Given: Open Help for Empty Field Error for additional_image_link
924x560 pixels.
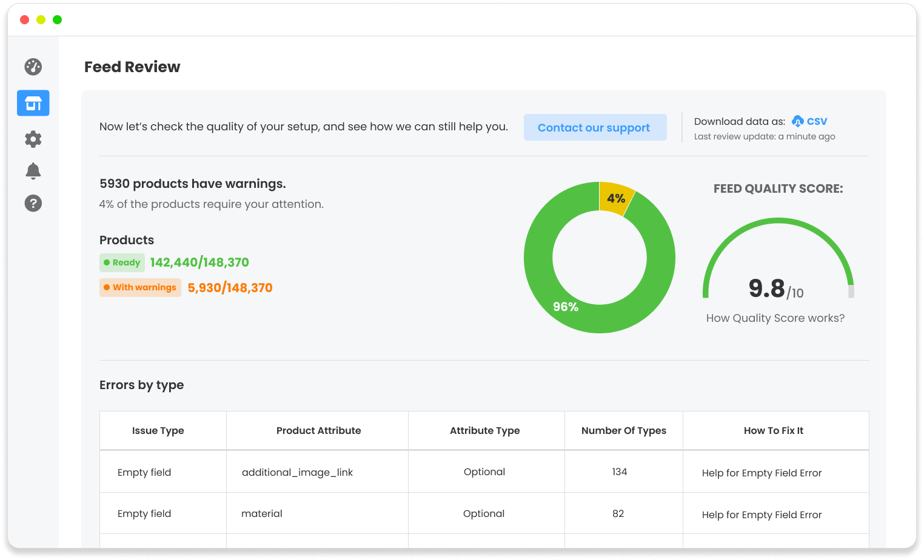Looking at the screenshot, I should click(x=762, y=473).
